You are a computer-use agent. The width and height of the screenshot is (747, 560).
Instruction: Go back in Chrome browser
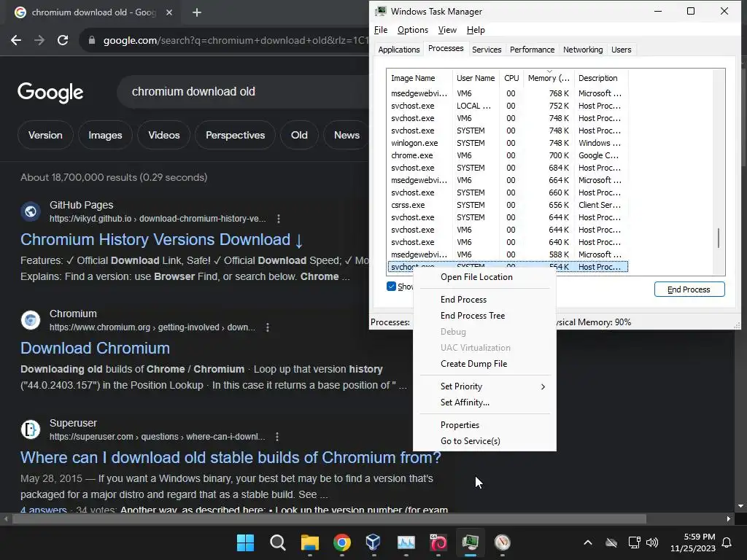click(16, 41)
